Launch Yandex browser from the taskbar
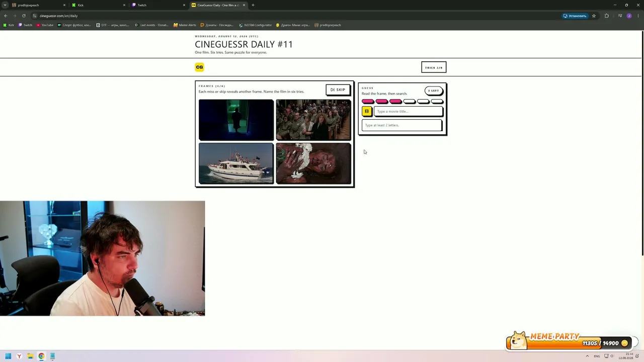 tap(19, 356)
